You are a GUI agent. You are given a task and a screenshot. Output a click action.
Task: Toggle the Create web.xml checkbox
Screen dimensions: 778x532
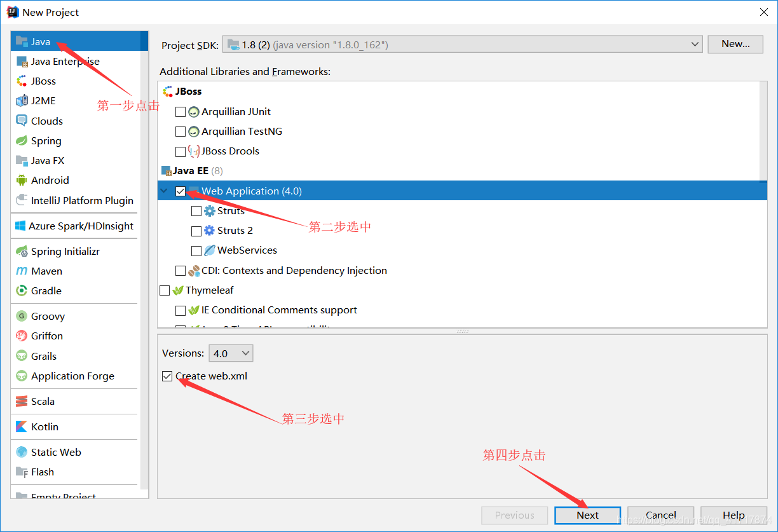167,376
